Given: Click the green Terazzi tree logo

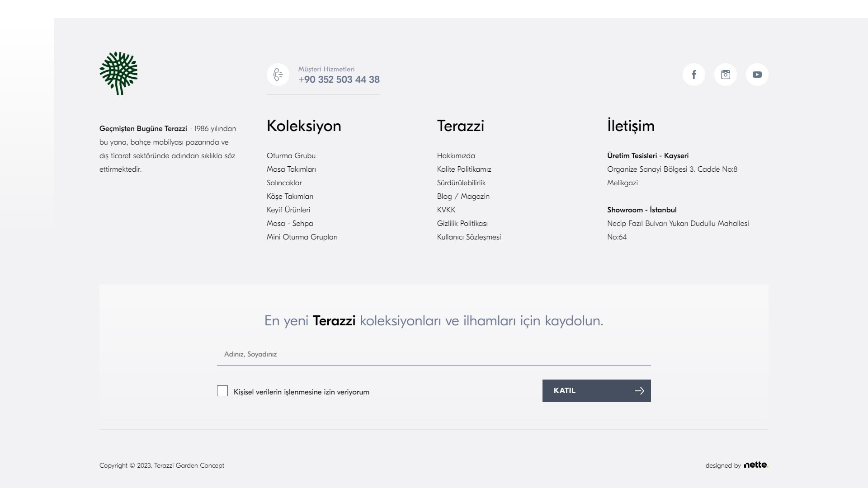Looking at the screenshot, I should [x=118, y=73].
